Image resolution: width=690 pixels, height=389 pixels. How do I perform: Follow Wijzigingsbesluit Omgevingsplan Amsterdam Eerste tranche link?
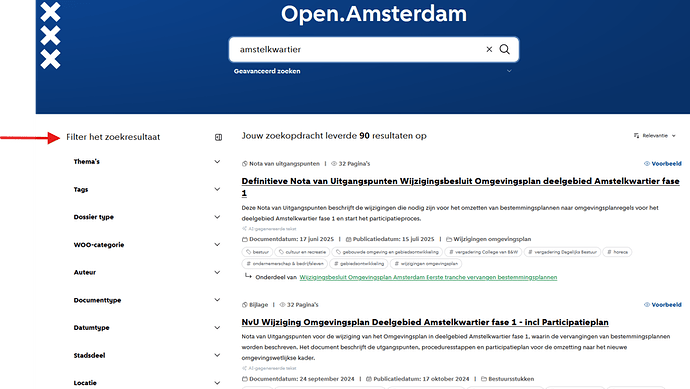tap(428, 277)
